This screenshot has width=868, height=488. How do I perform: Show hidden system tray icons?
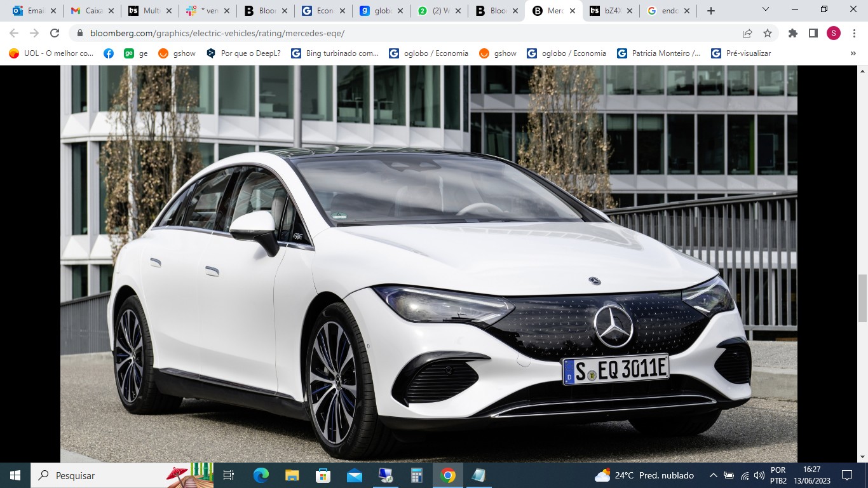pyautogui.click(x=713, y=475)
